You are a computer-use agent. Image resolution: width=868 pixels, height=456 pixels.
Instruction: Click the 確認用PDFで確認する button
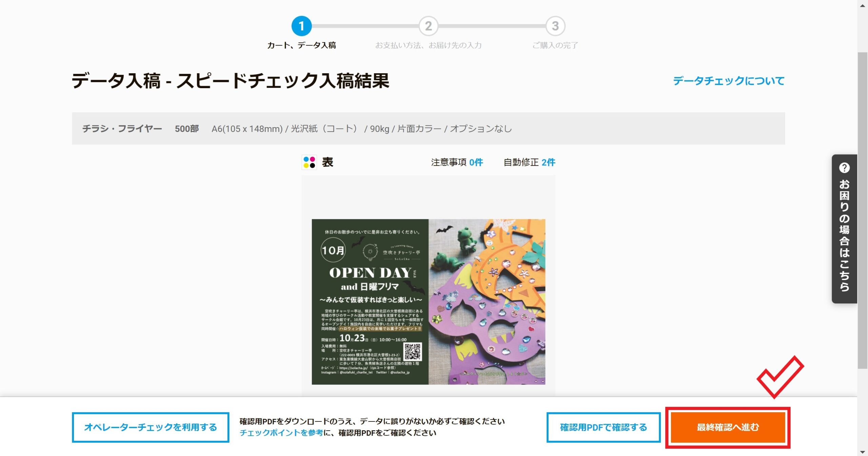coord(604,427)
